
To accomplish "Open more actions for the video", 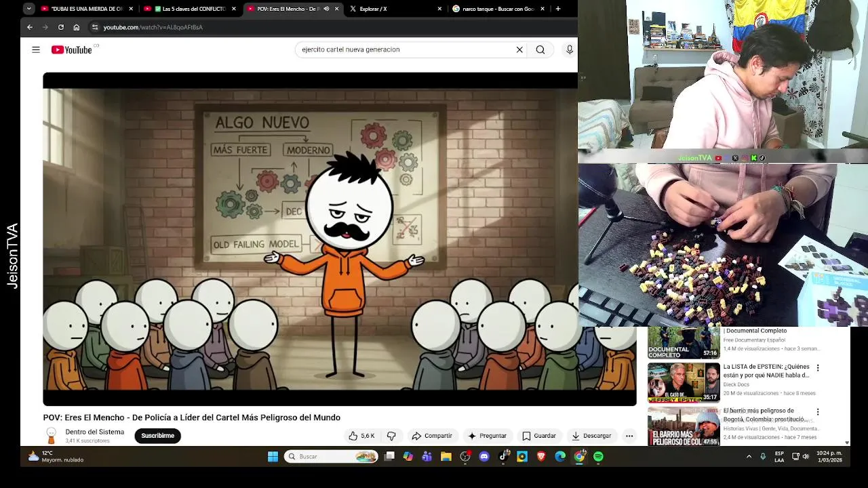I will pos(629,436).
